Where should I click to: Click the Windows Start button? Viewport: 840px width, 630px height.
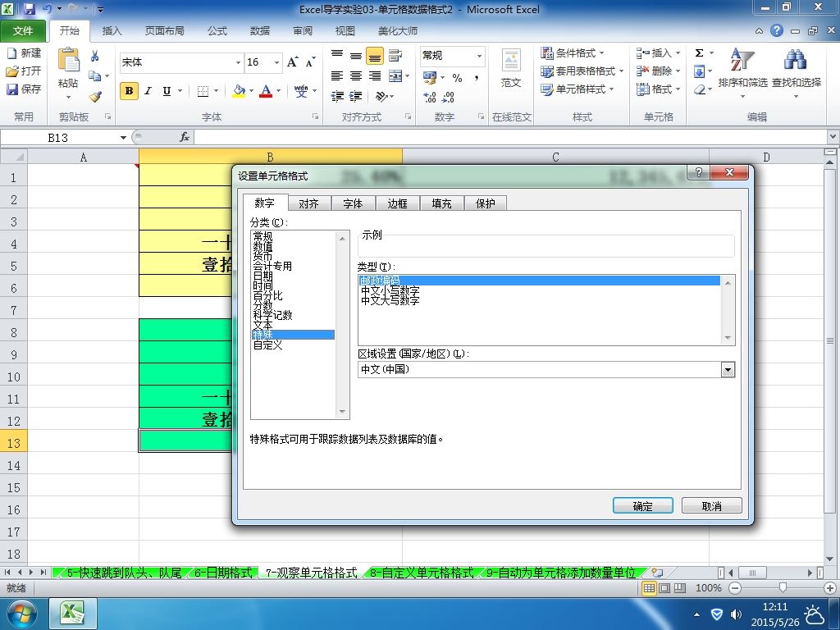tap(21, 614)
